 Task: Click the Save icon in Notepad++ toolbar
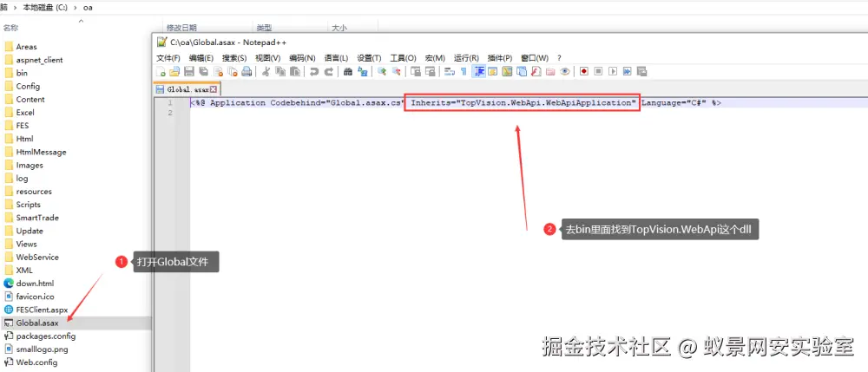(188, 71)
